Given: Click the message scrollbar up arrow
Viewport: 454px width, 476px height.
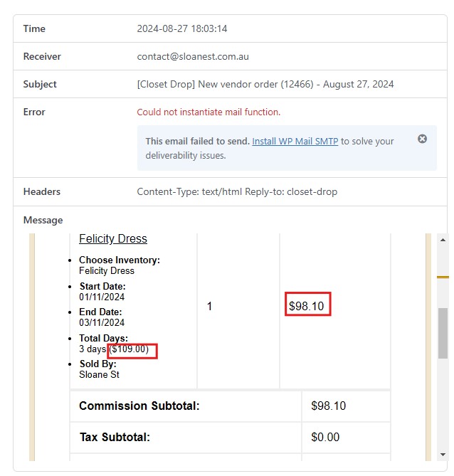Looking at the screenshot, I should [x=443, y=240].
